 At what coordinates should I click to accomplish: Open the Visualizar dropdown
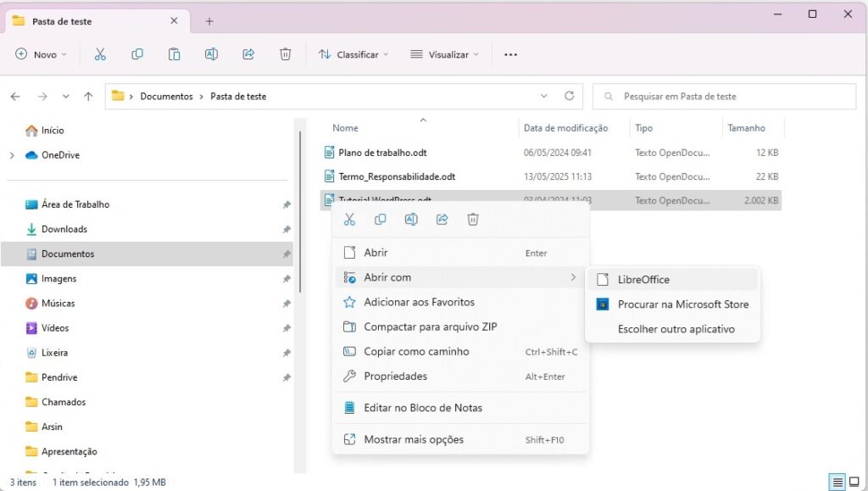444,54
